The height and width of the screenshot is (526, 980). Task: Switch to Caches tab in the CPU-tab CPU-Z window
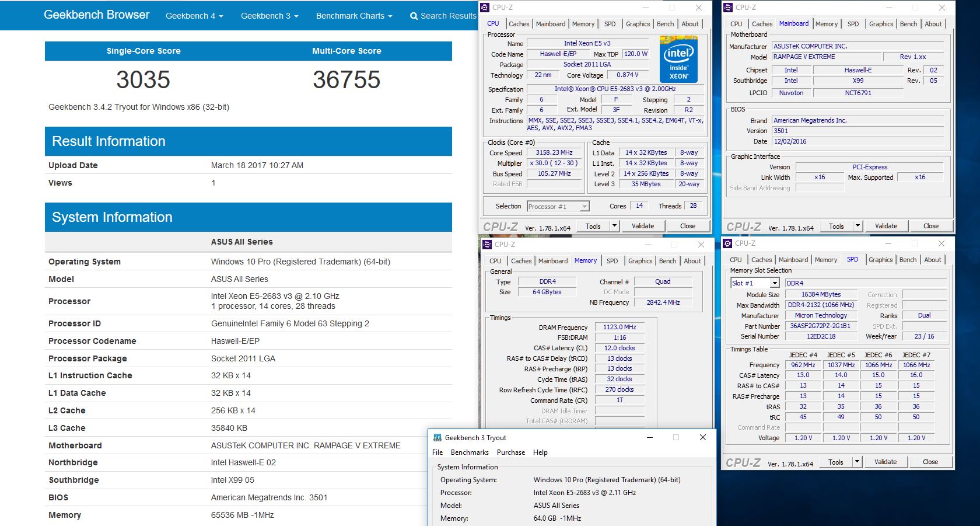[x=519, y=24]
